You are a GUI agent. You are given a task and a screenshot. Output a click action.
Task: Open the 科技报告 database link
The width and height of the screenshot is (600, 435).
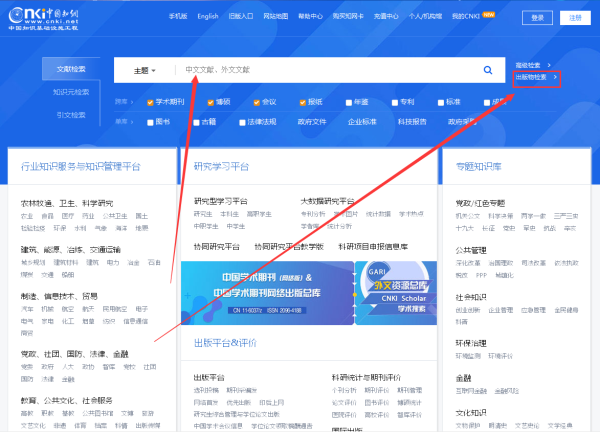tap(412, 122)
